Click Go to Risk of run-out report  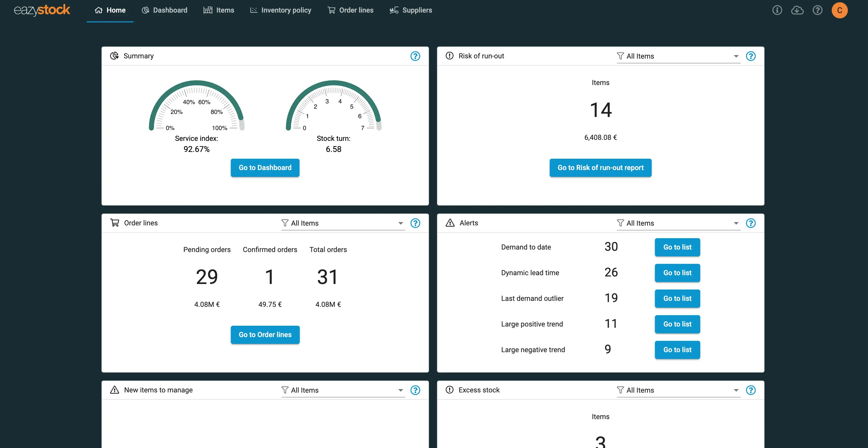click(x=600, y=168)
